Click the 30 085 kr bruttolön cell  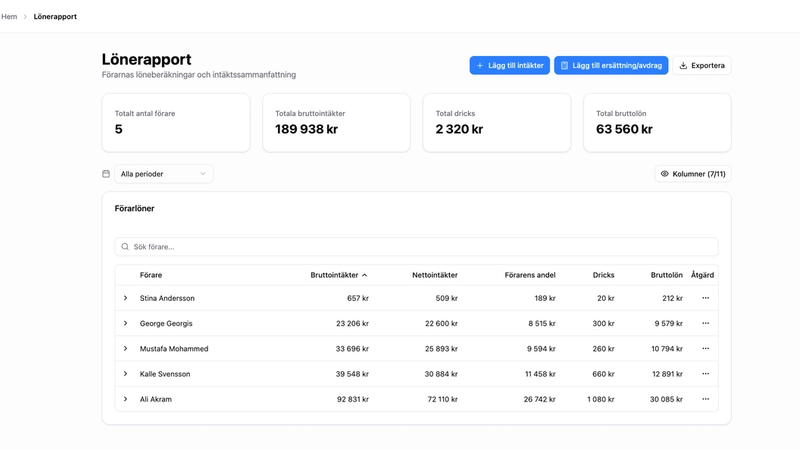click(x=666, y=399)
